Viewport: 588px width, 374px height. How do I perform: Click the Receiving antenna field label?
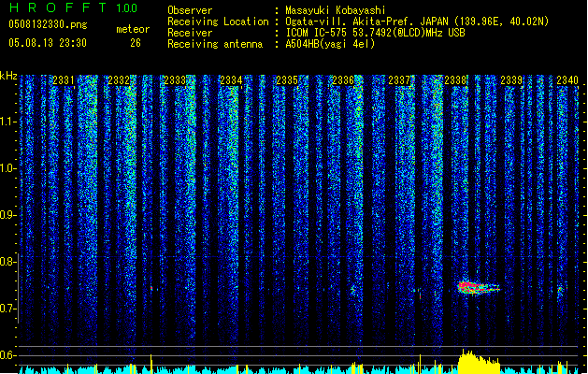coord(215,44)
